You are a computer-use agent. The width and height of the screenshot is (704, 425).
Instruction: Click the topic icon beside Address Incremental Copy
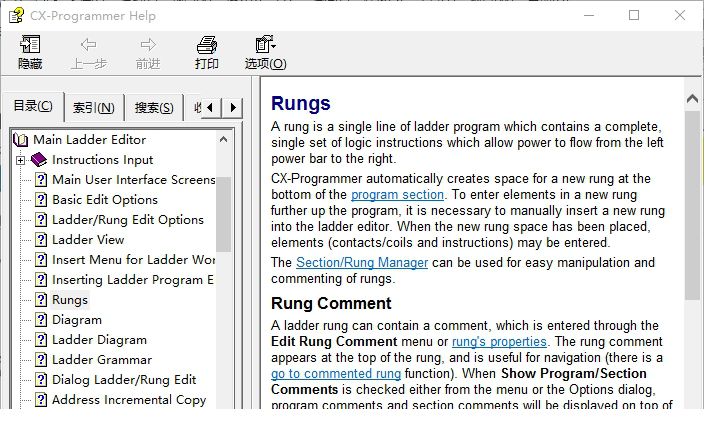point(41,399)
